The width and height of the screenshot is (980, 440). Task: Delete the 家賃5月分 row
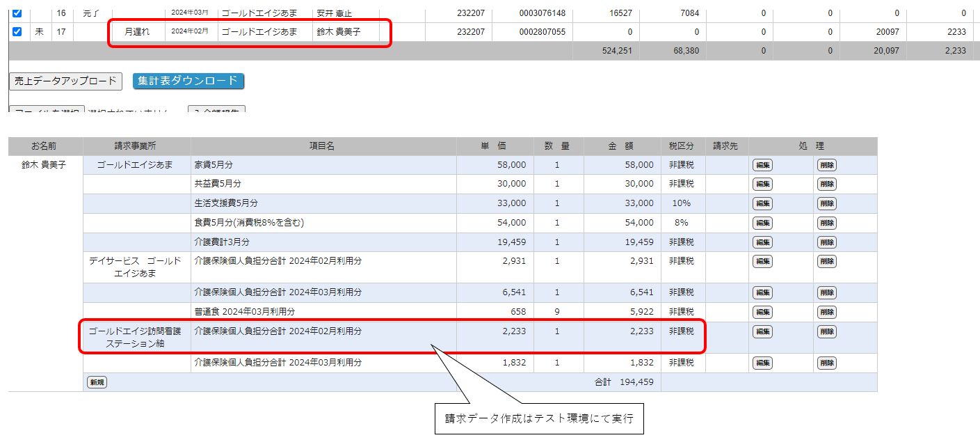[826, 165]
